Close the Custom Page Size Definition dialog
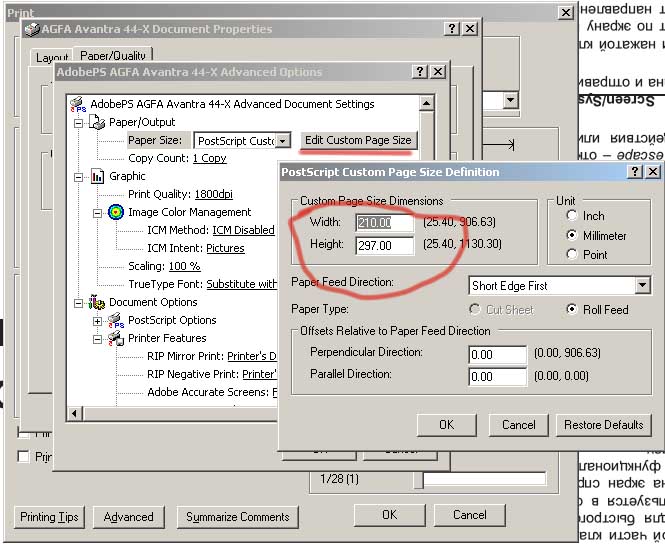 tap(653, 172)
